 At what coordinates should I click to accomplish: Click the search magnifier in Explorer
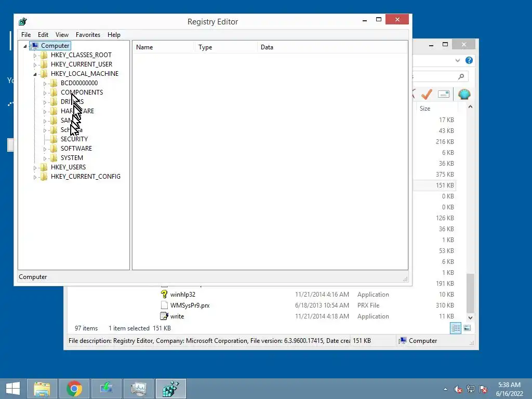point(461,77)
